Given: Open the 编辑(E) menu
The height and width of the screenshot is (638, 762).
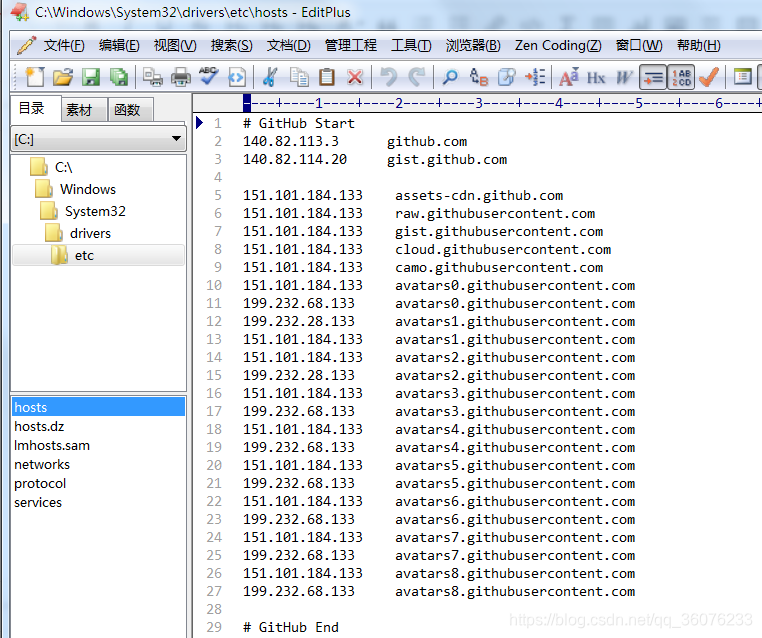Looking at the screenshot, I should [119, 45].
